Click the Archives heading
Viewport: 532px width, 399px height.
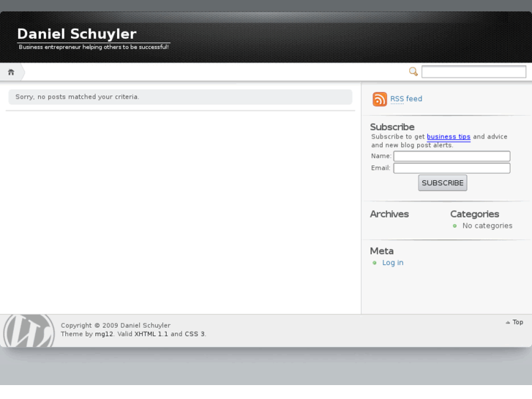point(389,214)
